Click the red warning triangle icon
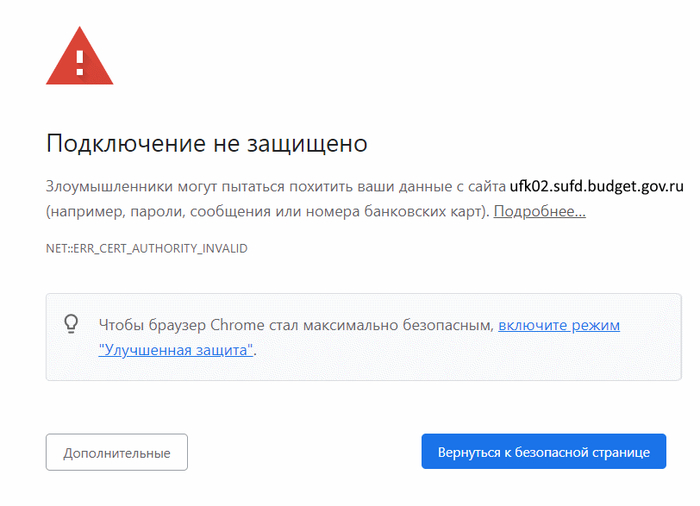The height and width of the screenshot is (506, 700). [79, 58]
